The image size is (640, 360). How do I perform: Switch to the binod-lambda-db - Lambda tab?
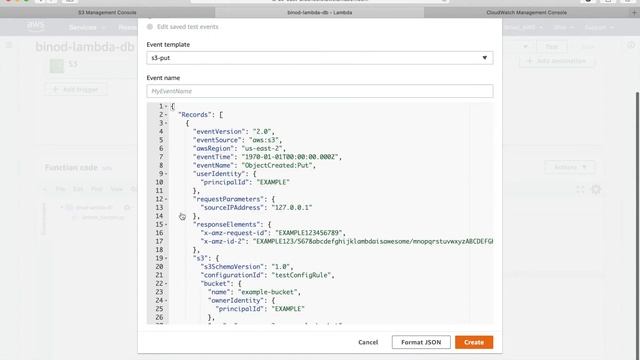pyautogui.click(x=320, y=12)
